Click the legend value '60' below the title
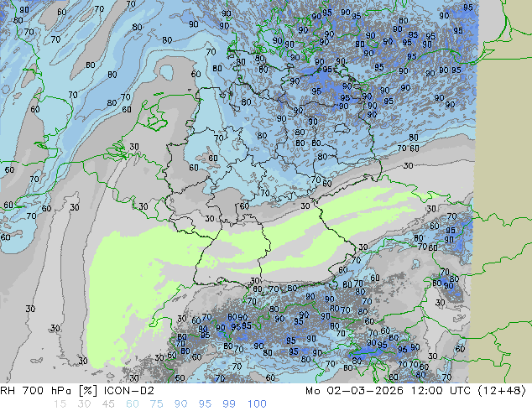The height and width of the screenshot is (411, 532). 133,404
